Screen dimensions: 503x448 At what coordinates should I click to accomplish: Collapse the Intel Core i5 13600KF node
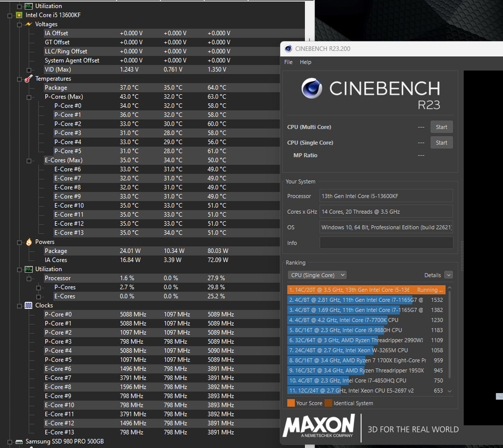click(x=10, y=15)
